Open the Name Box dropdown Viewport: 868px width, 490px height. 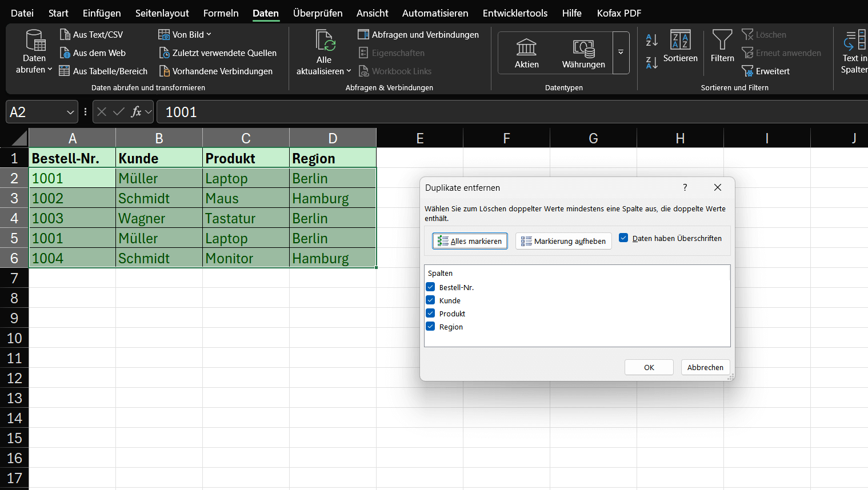click(70, 112)
